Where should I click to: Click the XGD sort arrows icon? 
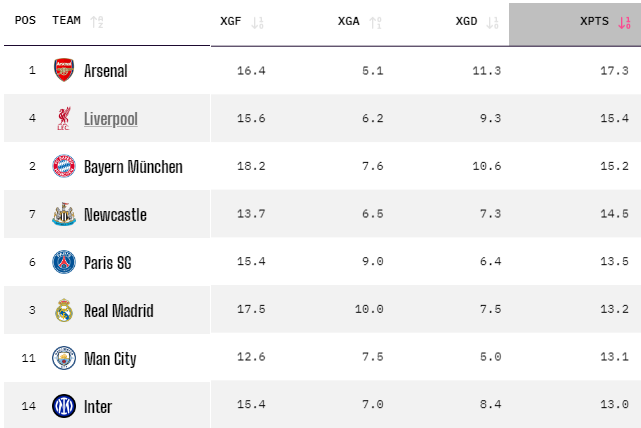[x=493, y=21]
